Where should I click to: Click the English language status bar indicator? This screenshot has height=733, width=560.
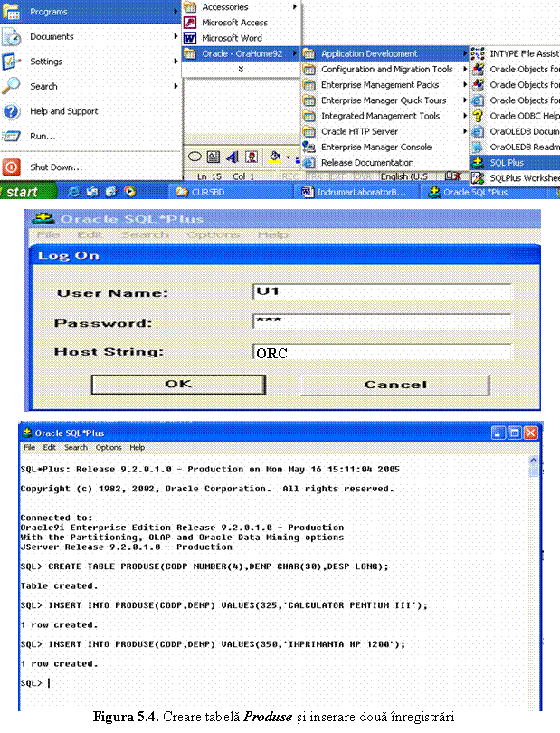(404, 176)
